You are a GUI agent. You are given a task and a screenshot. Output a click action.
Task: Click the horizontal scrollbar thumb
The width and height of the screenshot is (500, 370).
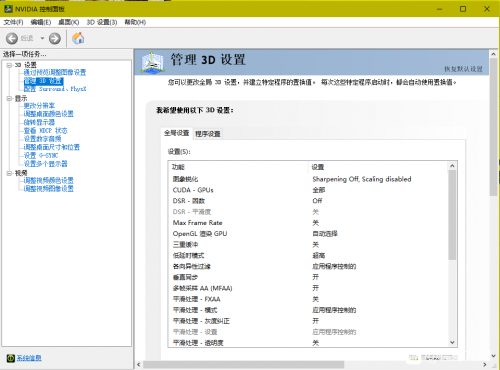click(244, 365)
